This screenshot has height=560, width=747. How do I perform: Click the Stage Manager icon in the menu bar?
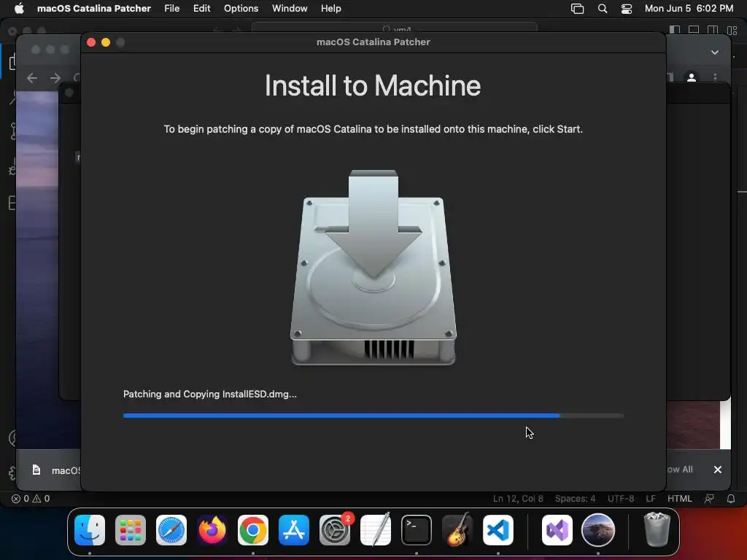(x=578, y=9)
